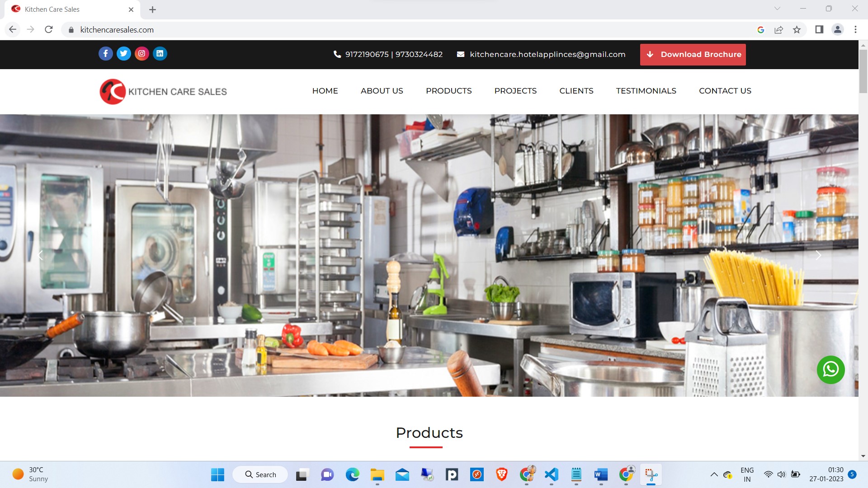Click the scrollbar down arrow

863,456
